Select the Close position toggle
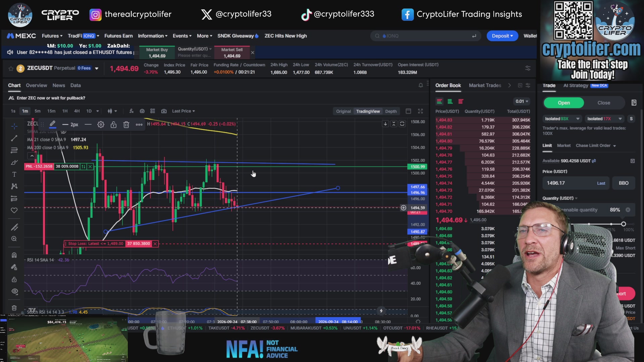 point(604,103)
